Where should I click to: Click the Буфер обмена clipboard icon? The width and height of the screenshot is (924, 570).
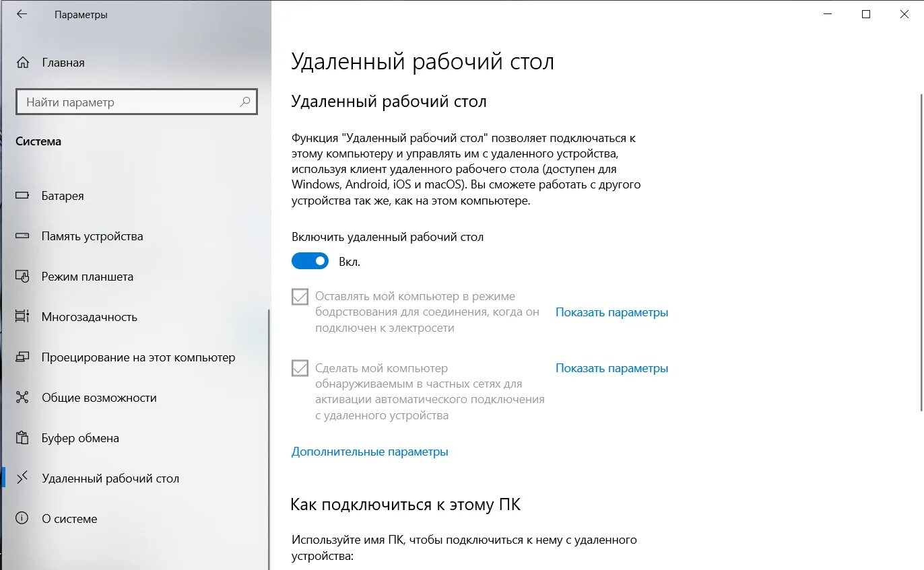tap(23, 438)
